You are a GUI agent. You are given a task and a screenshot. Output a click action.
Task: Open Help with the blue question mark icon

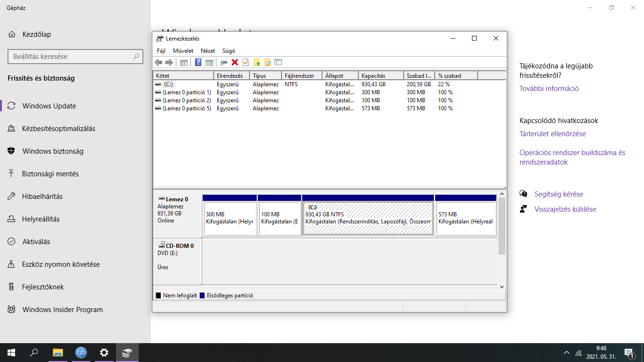tap(198, 62)
